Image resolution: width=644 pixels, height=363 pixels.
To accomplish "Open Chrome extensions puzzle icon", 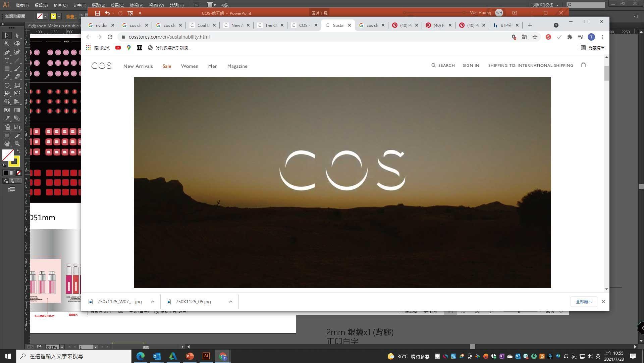I will coord(570,37).
